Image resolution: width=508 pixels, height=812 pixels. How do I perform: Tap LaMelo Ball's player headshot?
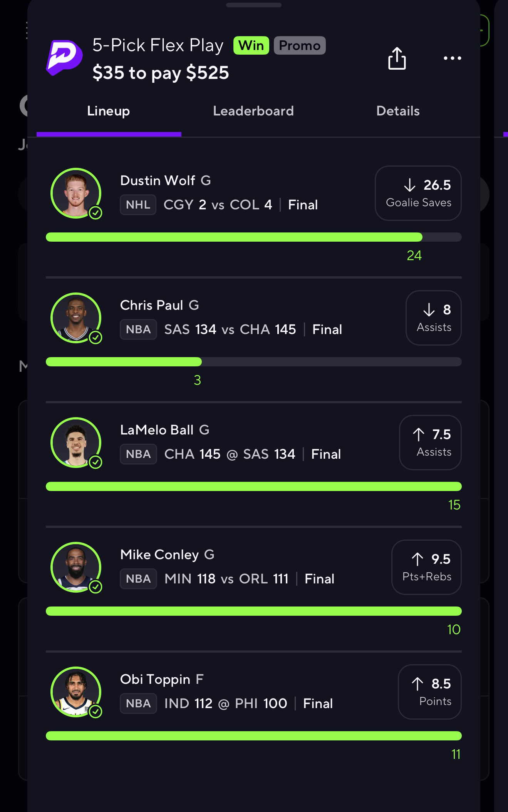[x=76, y=443]
